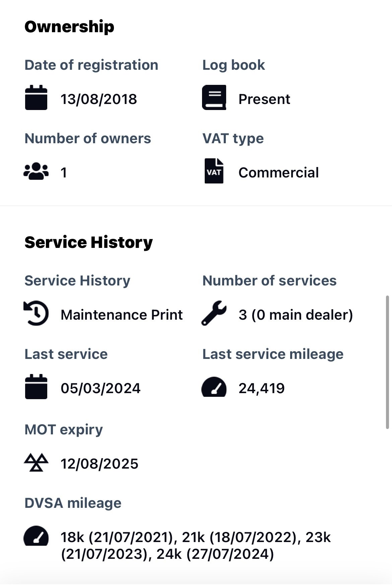Image resolution: width=392 pixels, height=588 pixels.
Task: Click the MOT triangles icon
Action: (x=36, y=463)
